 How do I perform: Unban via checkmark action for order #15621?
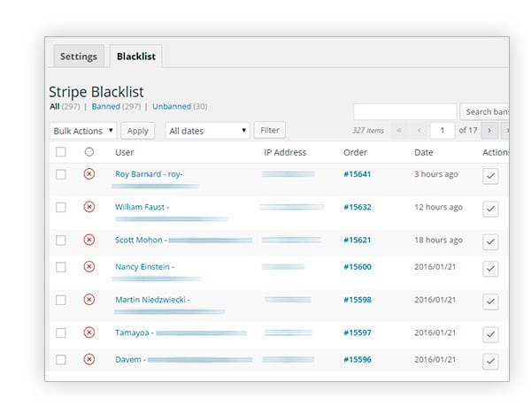(x=490, y=241)
